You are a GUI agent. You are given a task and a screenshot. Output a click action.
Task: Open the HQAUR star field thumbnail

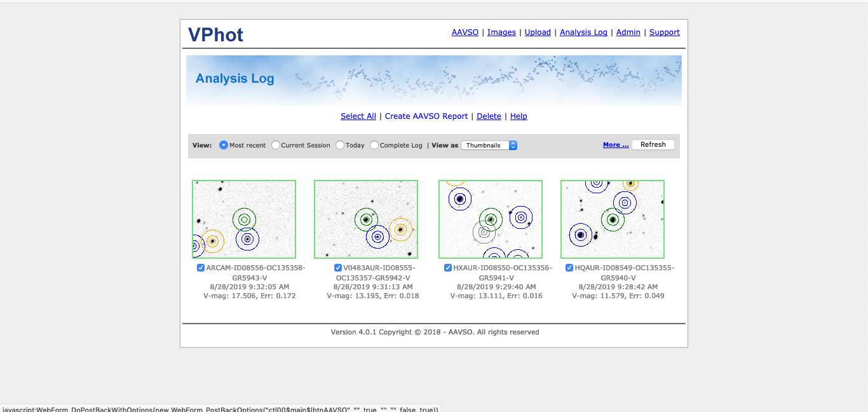(613, 219)
